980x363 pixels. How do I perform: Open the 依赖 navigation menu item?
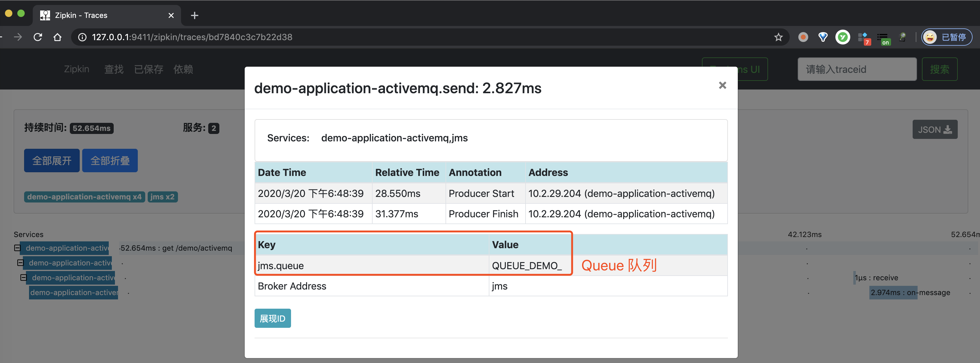[x=183, y=69]
